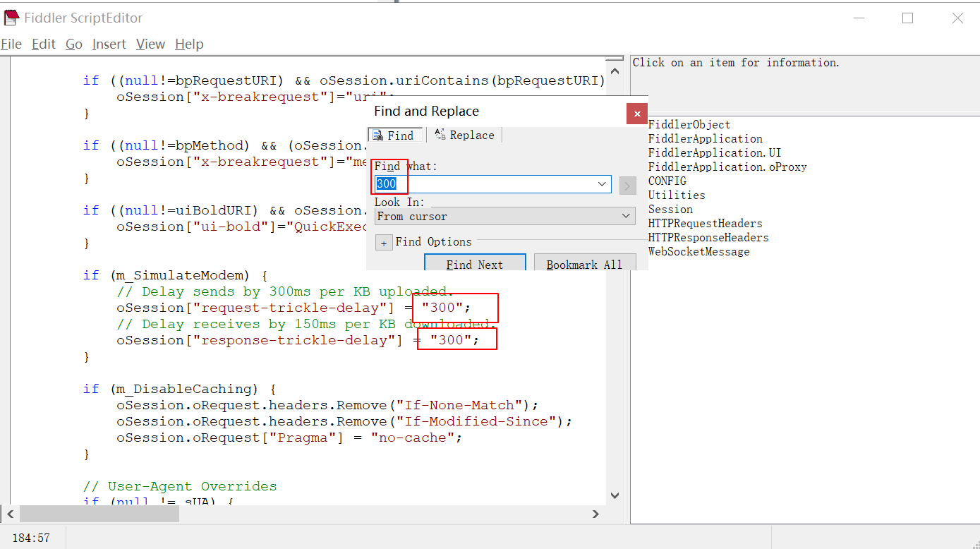The width and height of the screenshot is (980, 549).
Task: Click the User-Agent Overrides comment
Action: pos(180,486)
